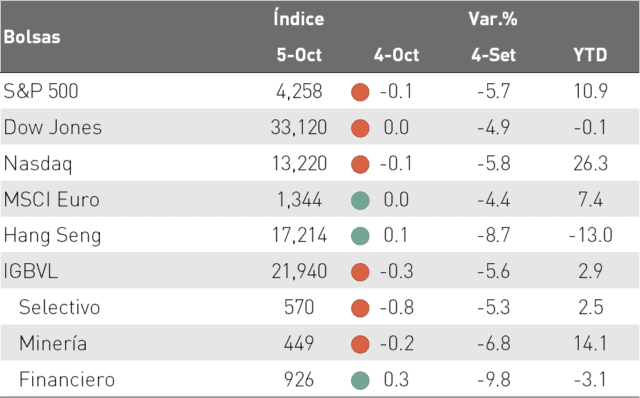
Task: Click the 4-Set column header
Action: (x=493, y=55)
